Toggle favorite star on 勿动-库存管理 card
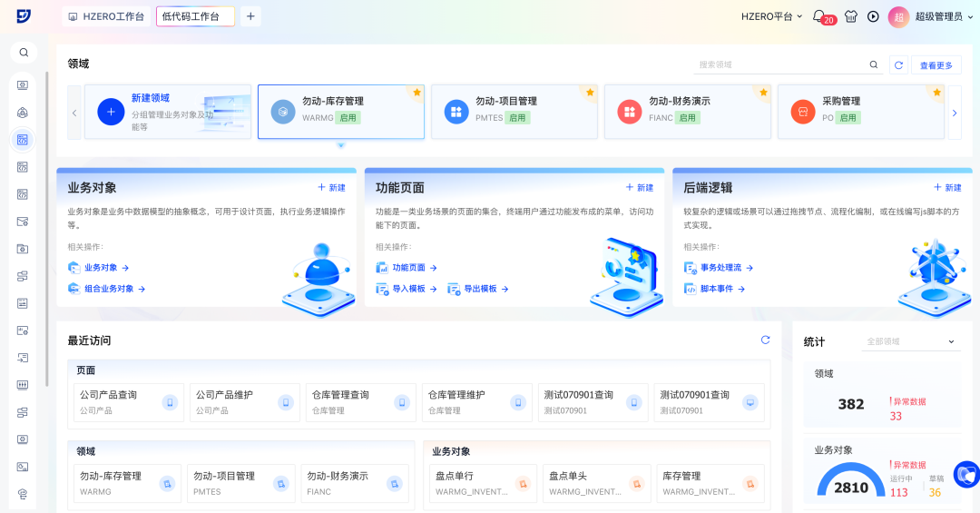Viewport: 980px width, 513px height. click(416, 93)
